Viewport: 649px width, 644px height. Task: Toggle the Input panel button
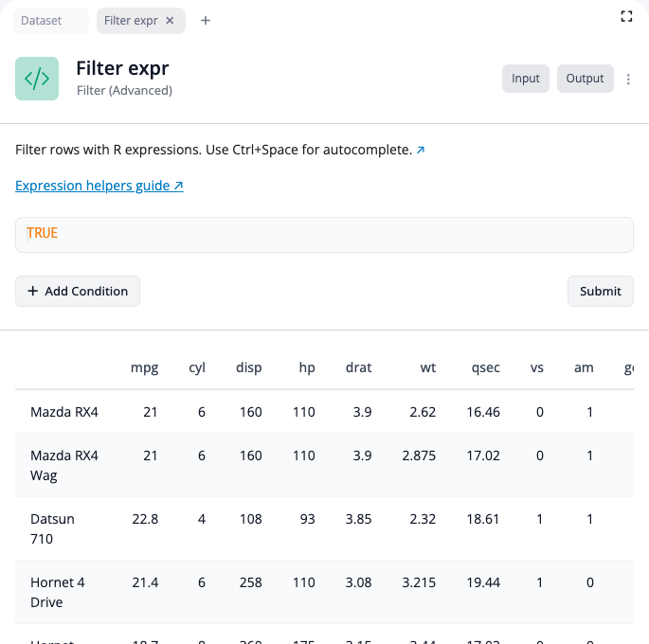(x=526, y=79)
